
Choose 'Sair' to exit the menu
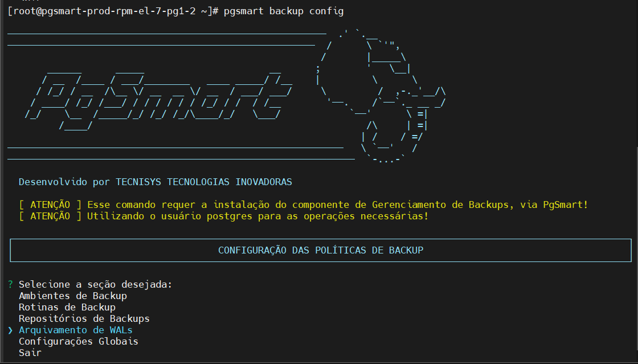click(30, 353)
